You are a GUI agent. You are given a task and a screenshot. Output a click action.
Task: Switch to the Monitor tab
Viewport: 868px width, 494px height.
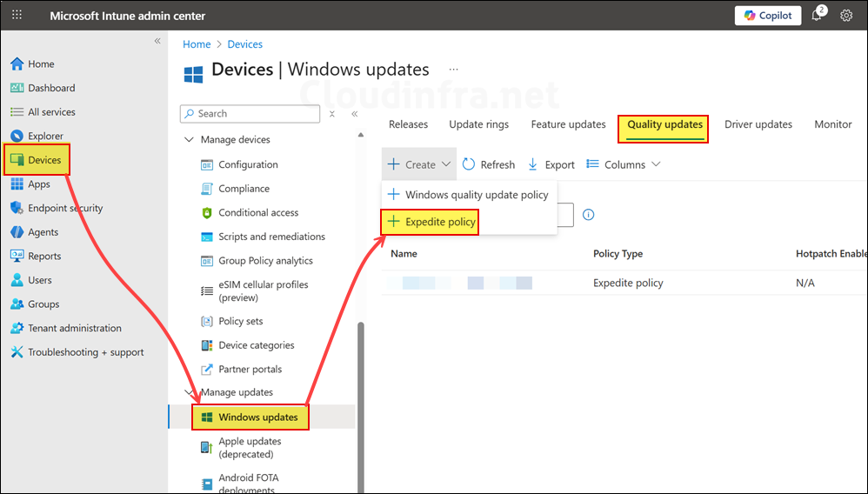coord(832,124)
